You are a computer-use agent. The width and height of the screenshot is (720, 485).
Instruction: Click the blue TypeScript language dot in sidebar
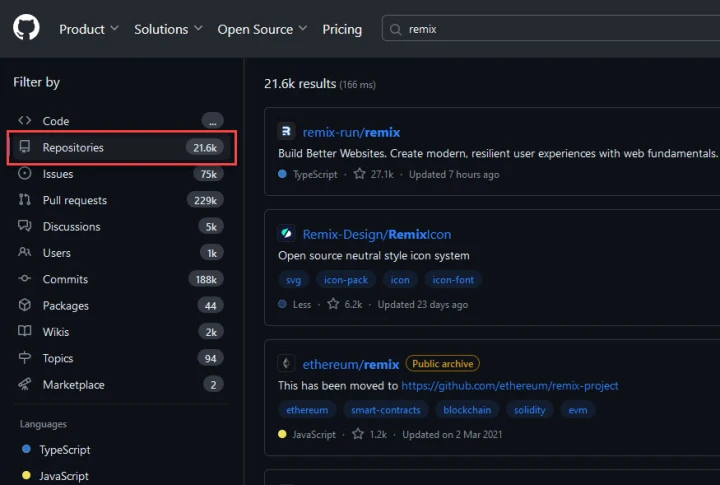(x=26, y=449)
